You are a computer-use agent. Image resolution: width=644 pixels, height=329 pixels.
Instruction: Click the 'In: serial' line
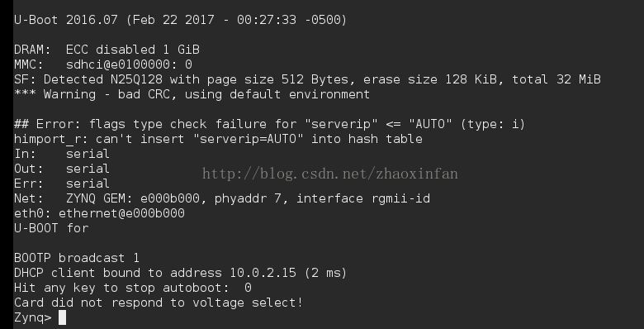[x=62, y=154]
